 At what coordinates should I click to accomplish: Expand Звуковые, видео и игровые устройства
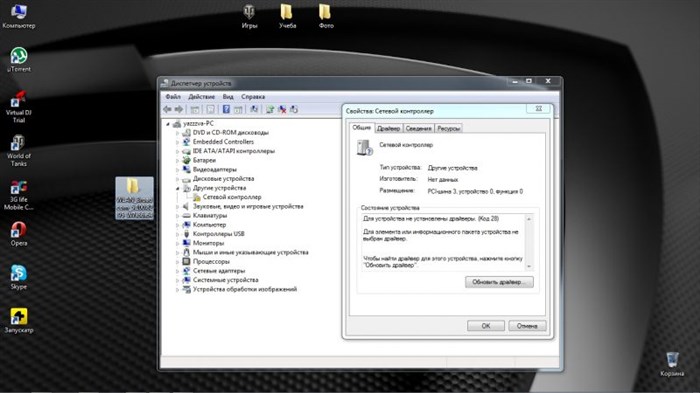178,206
